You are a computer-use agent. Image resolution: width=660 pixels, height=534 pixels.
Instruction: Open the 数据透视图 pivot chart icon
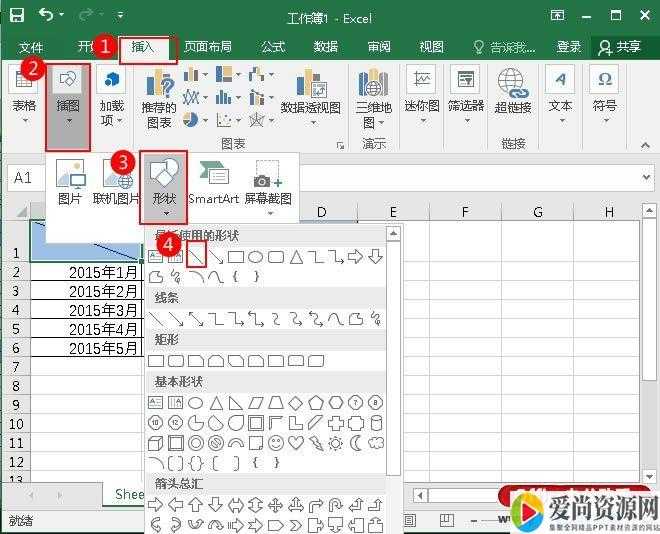point(310,92)
